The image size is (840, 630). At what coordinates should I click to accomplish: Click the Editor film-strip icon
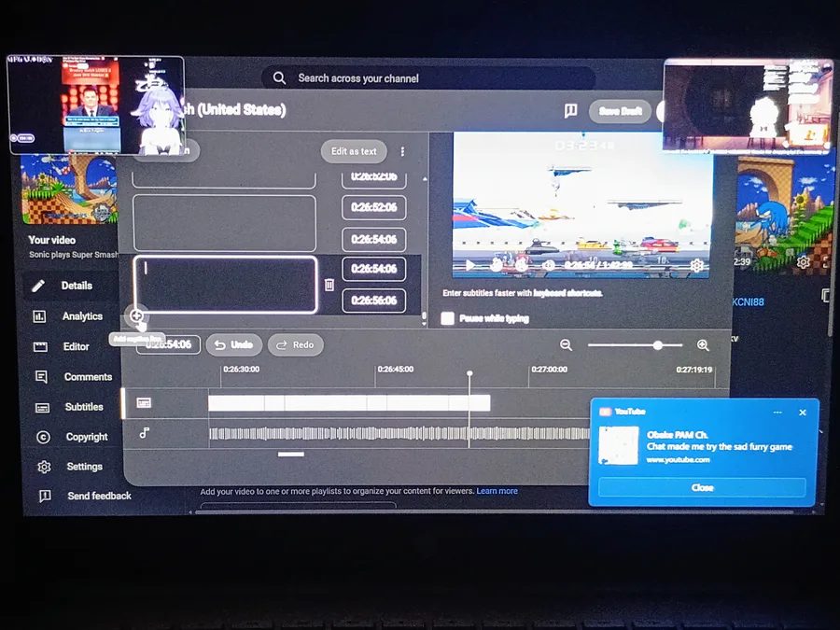point(40,346)
